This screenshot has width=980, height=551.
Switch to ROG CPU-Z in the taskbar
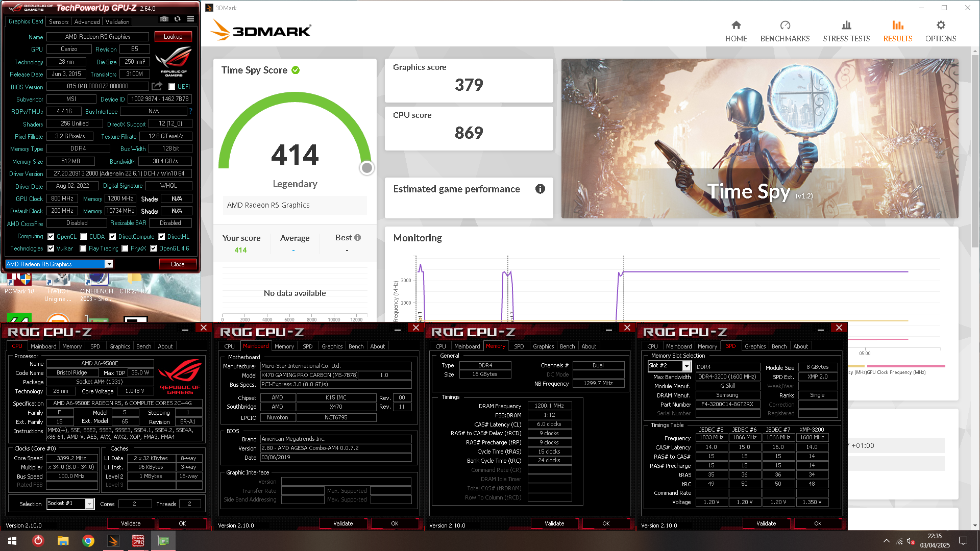pos(138,541)
